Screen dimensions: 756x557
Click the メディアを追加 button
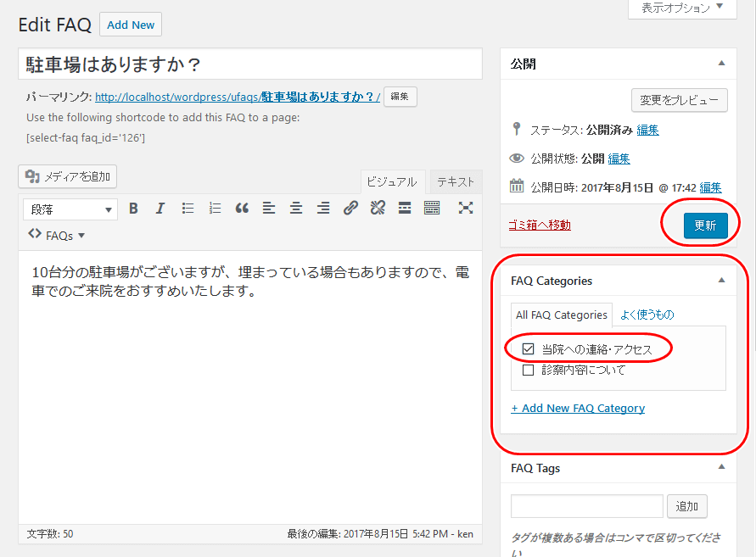click(x=68, y=177)
